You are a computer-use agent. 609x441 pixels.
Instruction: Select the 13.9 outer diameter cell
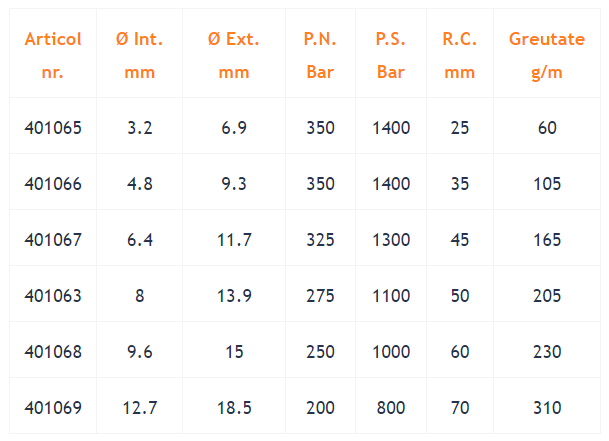[x=234, y=296]
